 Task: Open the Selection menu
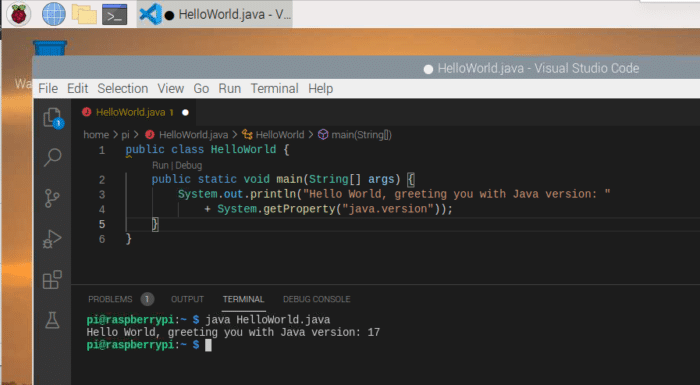pos(123,88)
